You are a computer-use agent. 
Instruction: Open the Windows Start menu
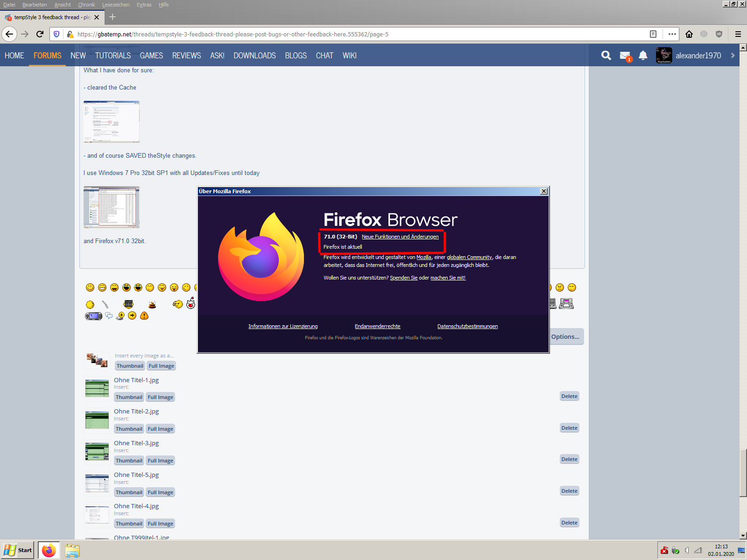tap(18, 550)
